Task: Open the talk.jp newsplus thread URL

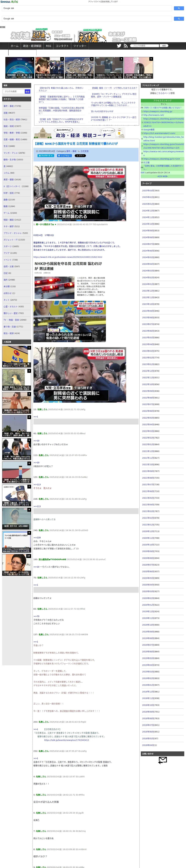Action: point(66,740)
